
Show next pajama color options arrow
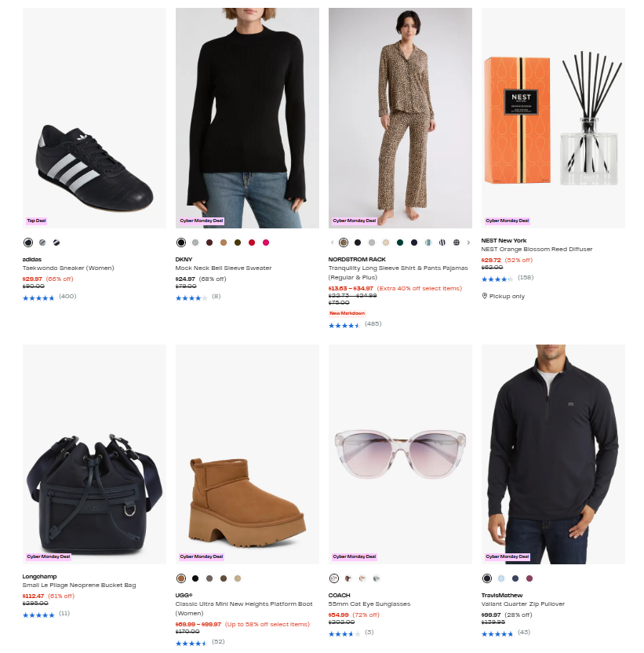click(x=468, y=243)
